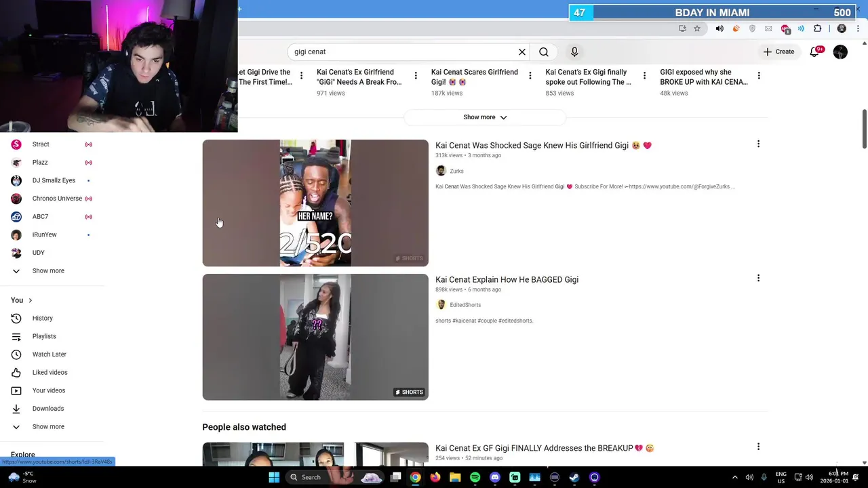868x488 pixels.
Task: Click the magnifying glass search button
Action: pos(544,52)
